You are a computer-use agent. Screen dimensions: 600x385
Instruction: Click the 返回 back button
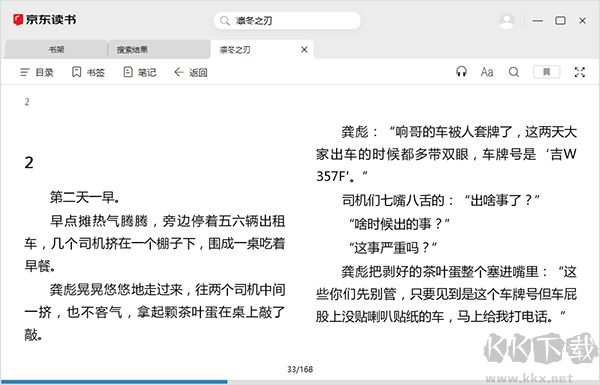[x=191, y=72]
